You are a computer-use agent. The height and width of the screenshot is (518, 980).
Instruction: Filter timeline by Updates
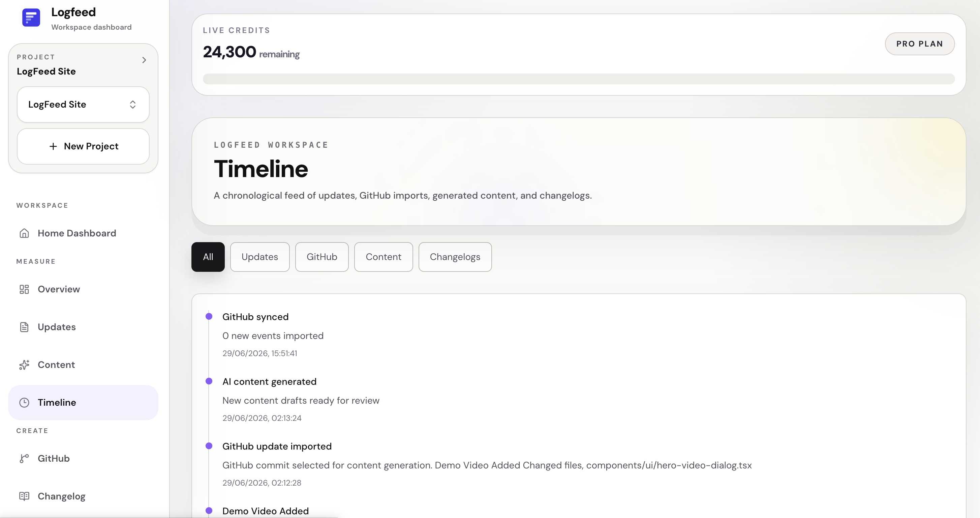260,257
